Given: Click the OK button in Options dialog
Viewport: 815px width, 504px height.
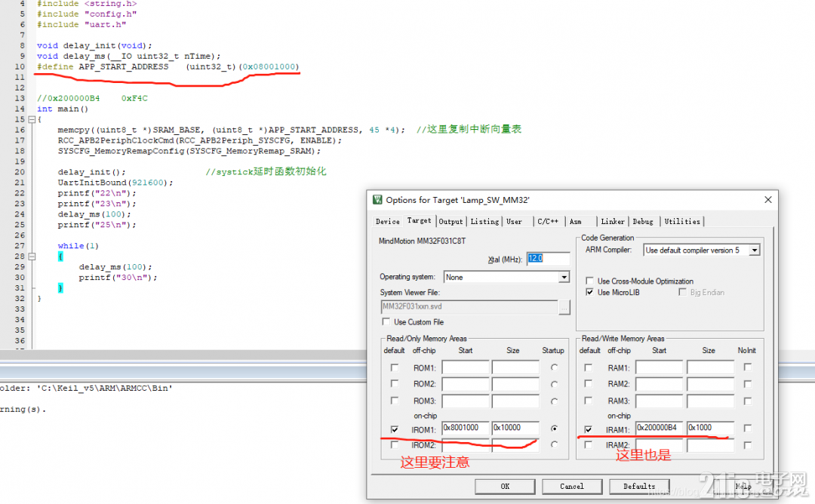Looking at the screenshot, I should coord(505,487).
